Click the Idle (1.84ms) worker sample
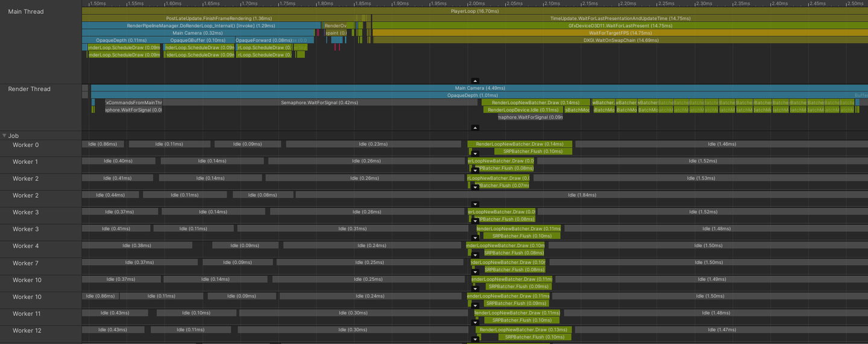The image size is (868, 344). pyautogui.click(x=582, y=195)
